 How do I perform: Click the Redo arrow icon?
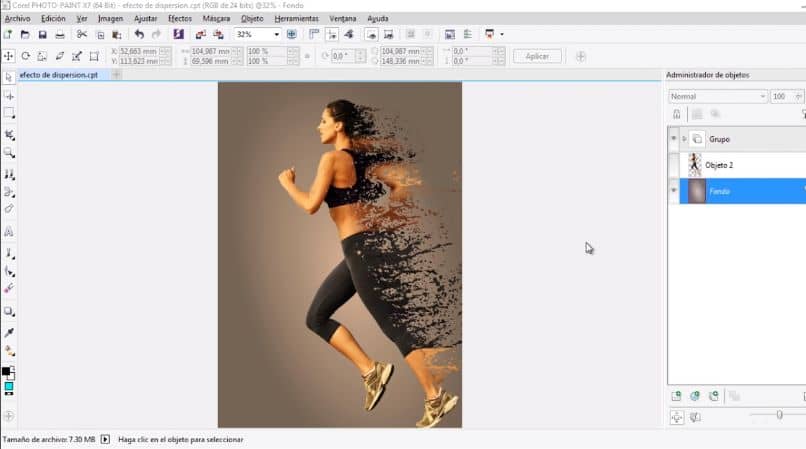pyautogui.click(x=156, y=34)
